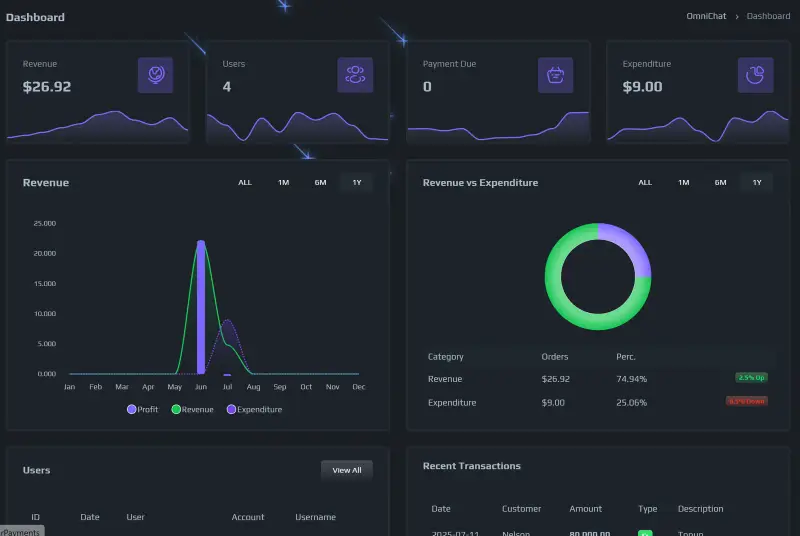800x536 pixels.
Task: Go to OmniChat breadcrumb link
Action: [706, 16]
